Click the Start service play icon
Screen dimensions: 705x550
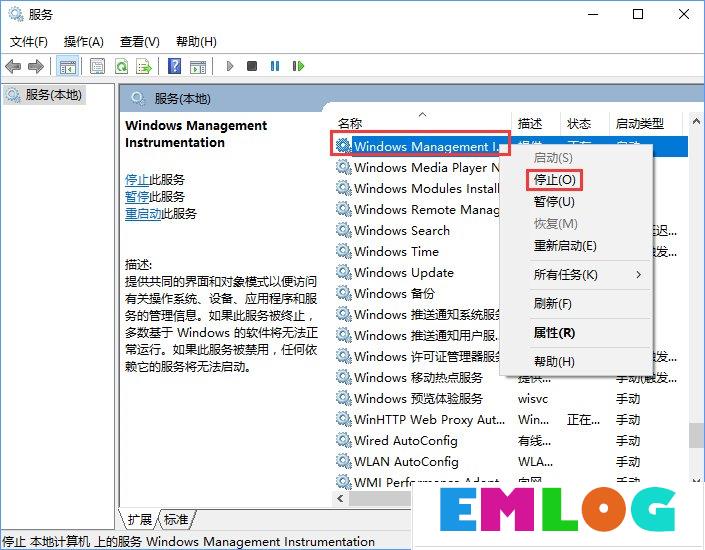(x=230, y=67)
